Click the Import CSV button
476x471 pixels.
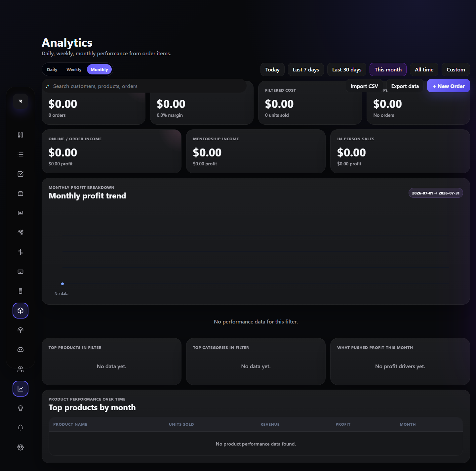click(364, 86)
